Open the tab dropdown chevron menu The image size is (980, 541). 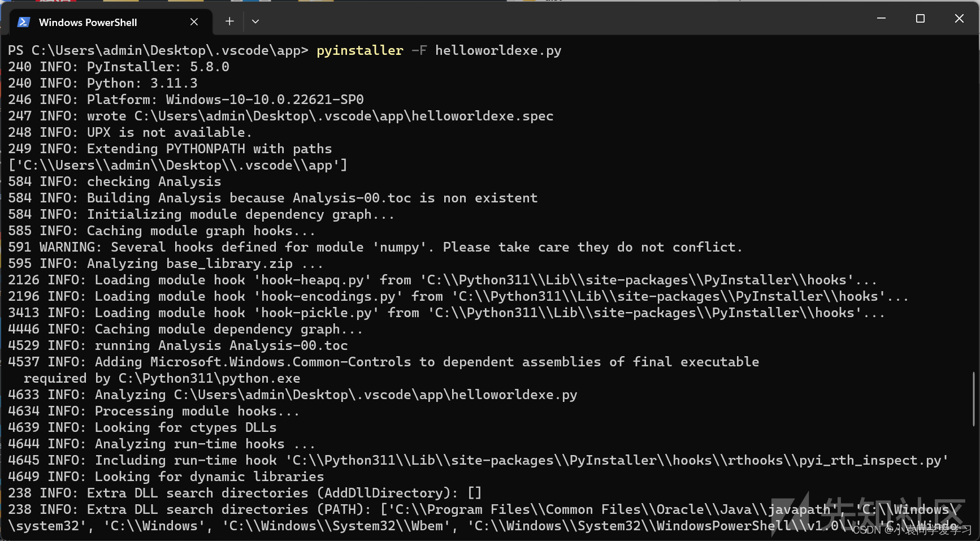[x=255, y=21]
